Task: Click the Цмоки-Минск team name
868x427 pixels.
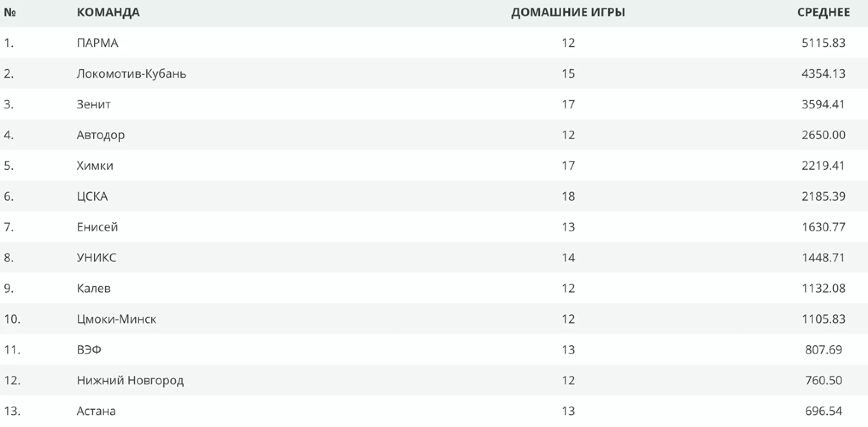Action: pyautogui.click(x=116, y=319)
